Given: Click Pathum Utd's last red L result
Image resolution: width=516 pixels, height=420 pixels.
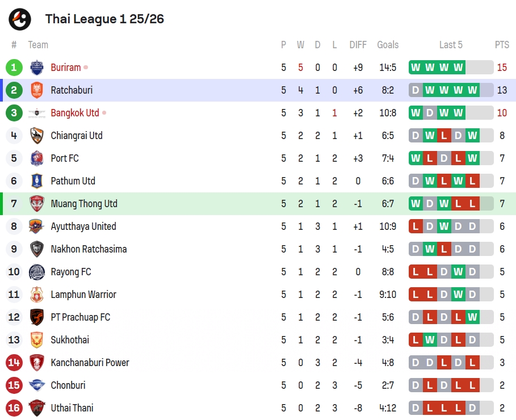Looking at the screenshot, I should 472,181.
